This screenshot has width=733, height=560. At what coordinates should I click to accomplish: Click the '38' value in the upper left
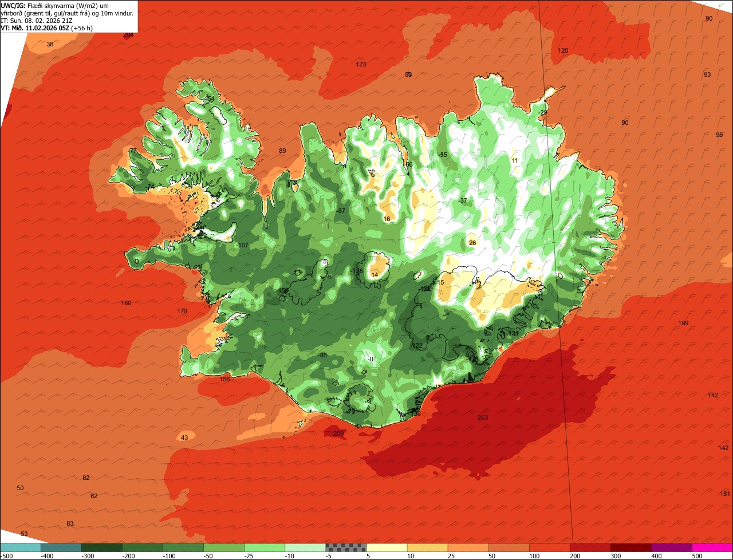tap(50, 44)
